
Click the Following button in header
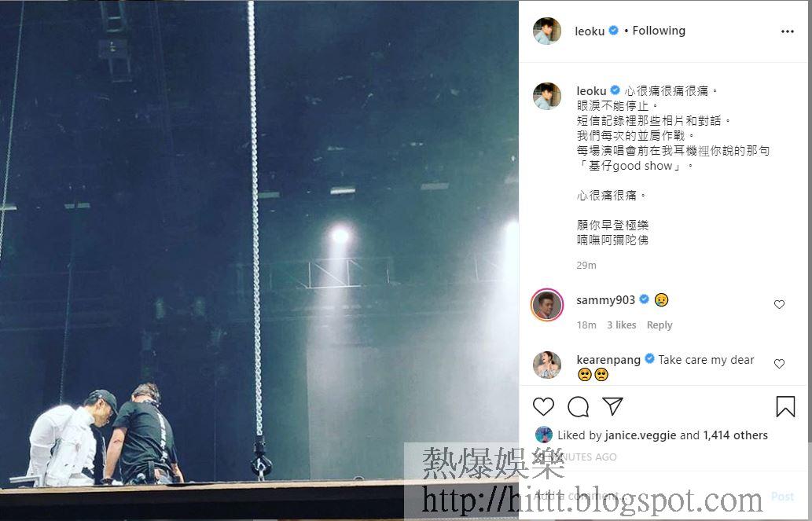pyautogui.click(x=658, y=31)
